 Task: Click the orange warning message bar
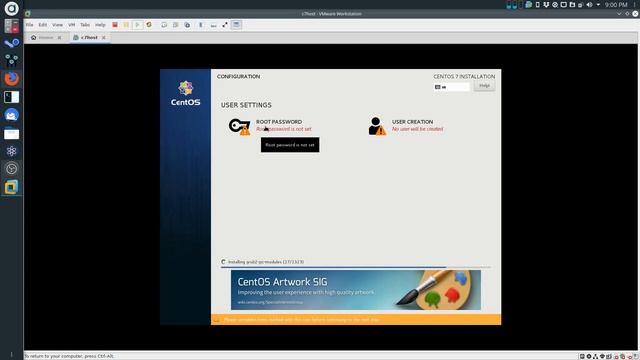356,320
